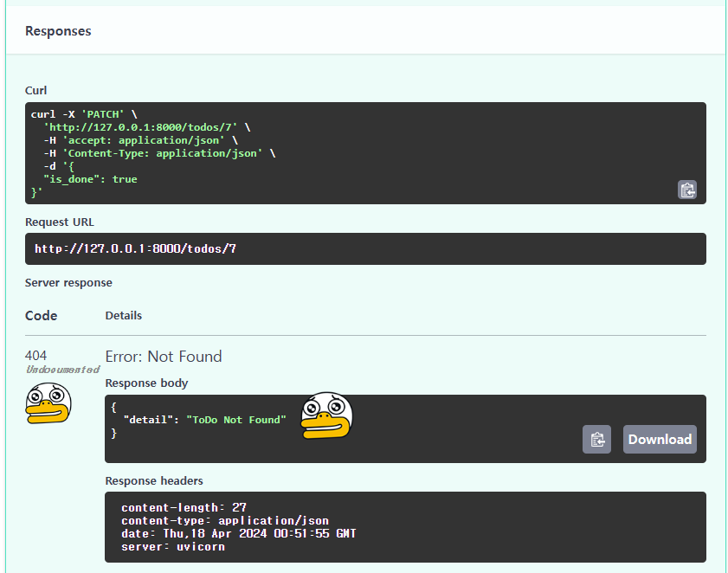728x573 pixels.
Task: Click the content-type response header line
Action: click(225, 520)
